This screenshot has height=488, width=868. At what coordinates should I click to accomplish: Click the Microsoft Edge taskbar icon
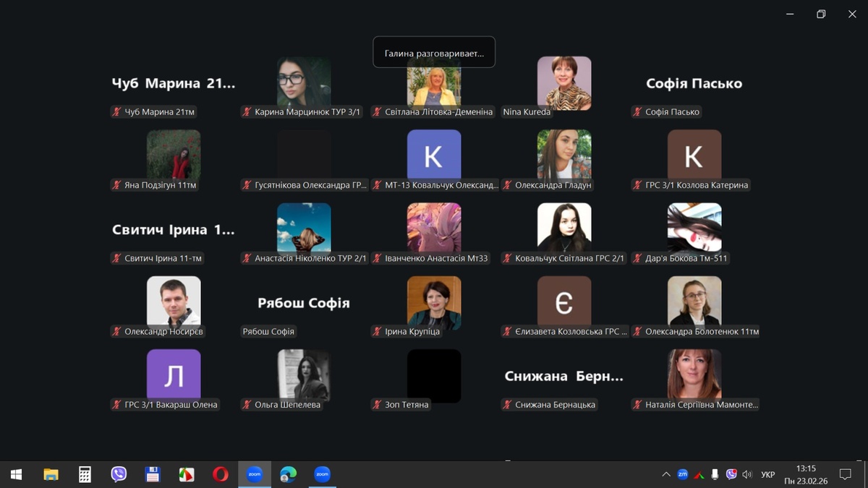[288, 474]
